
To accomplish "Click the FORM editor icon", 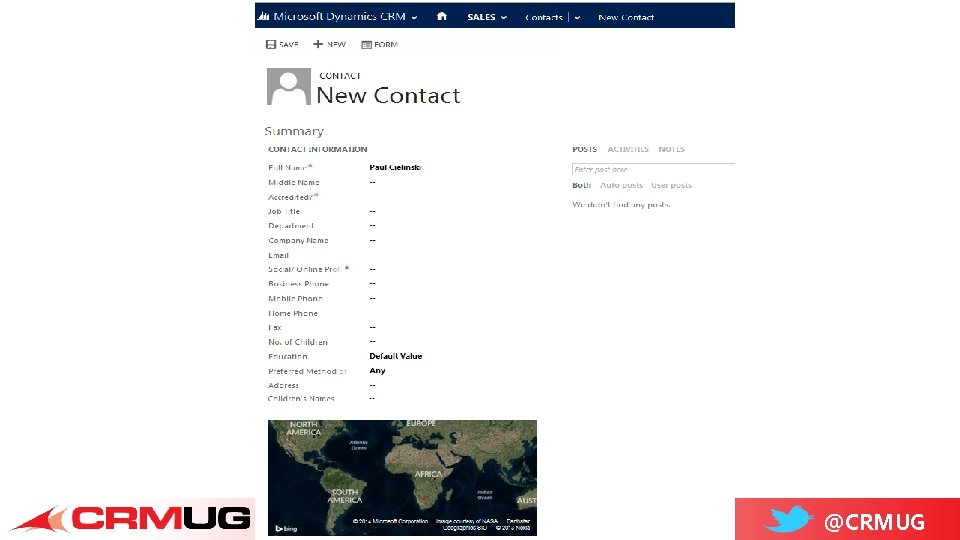I will (366, 45).
